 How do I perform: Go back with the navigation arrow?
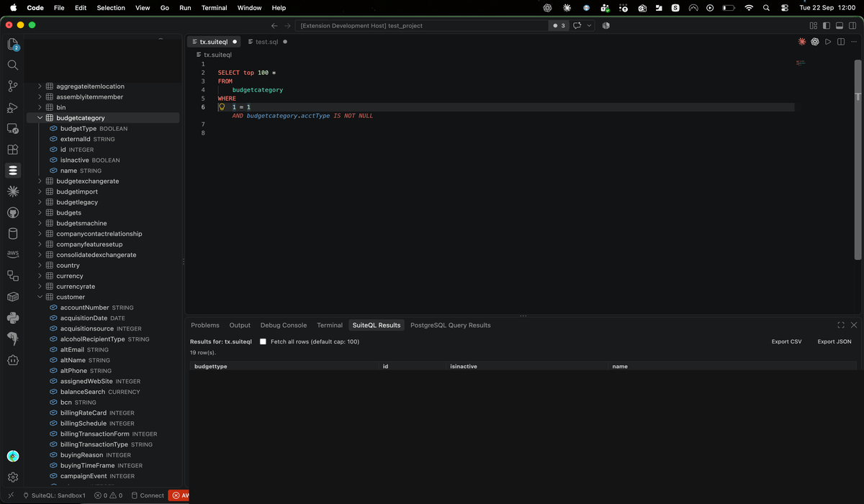tap(274, 25)
